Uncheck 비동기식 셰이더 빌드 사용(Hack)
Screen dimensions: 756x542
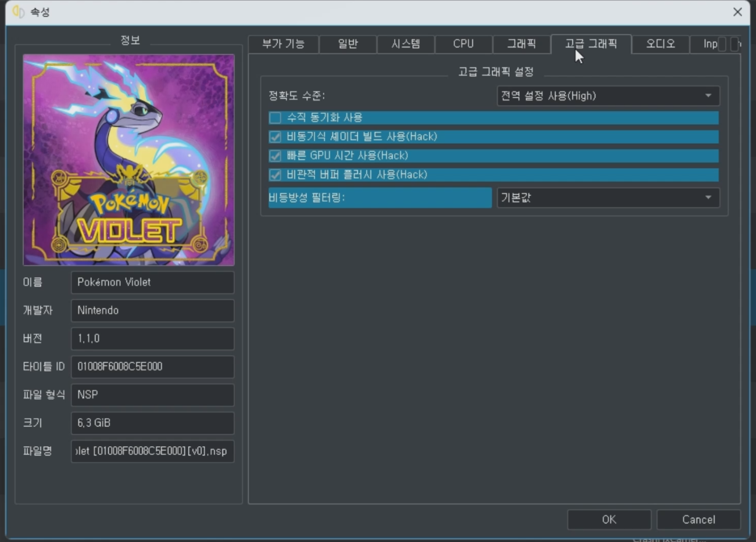pyautogui.click(x=275, y=137)
